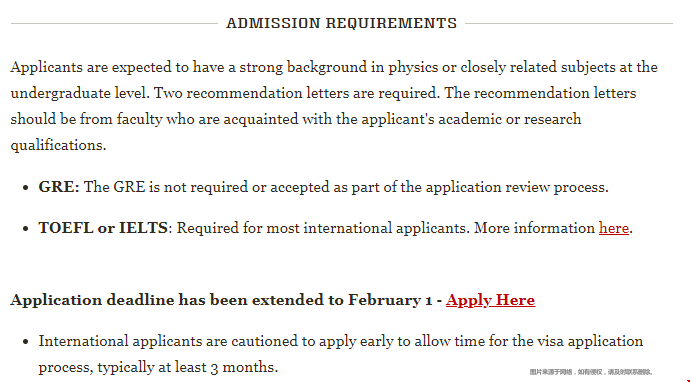Click the small Chinese watermark text

click(x=591, y=372)
